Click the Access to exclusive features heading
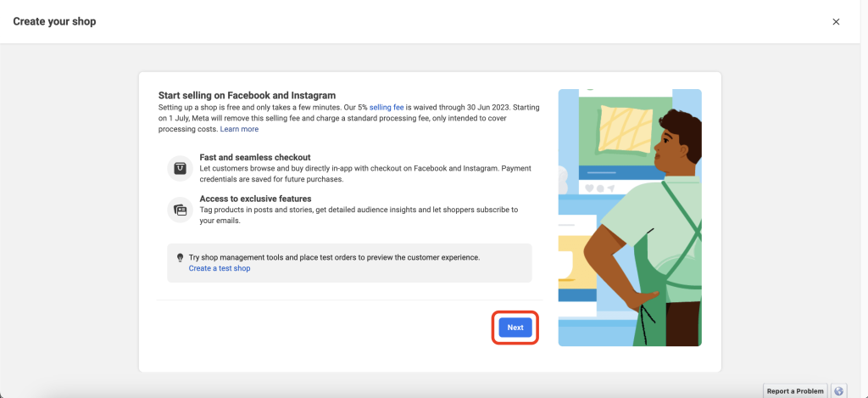 click(255, 199)
